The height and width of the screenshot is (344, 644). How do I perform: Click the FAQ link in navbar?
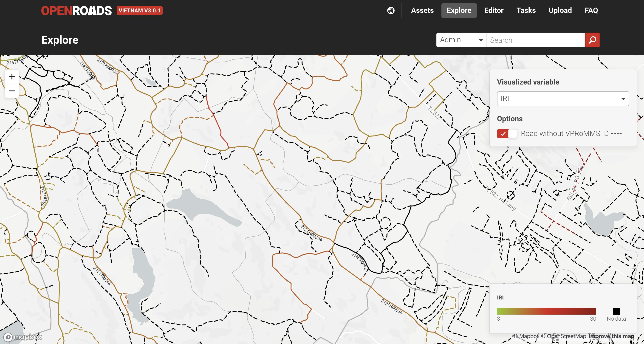point(592,10)
